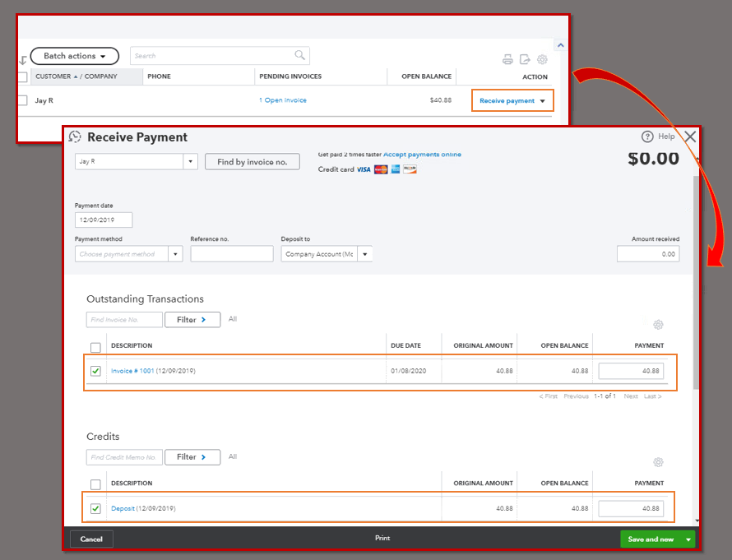
Task: Click the American Express card logo
Action: click(x=396, y=169)
